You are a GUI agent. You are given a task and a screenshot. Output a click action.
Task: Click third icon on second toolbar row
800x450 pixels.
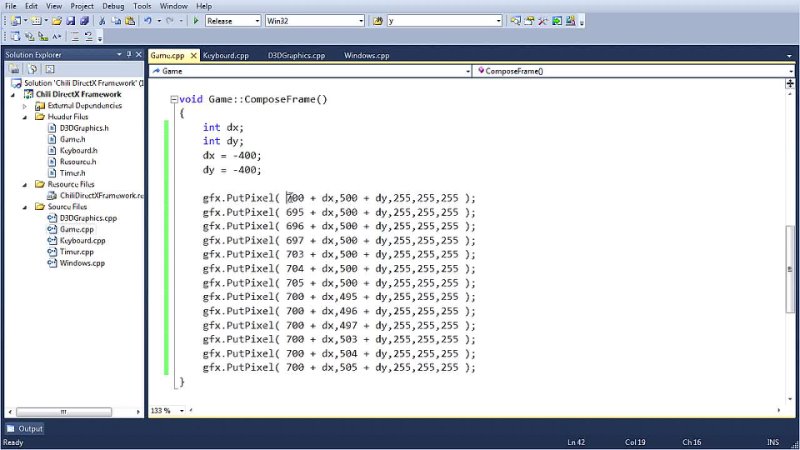coord(43,36)
